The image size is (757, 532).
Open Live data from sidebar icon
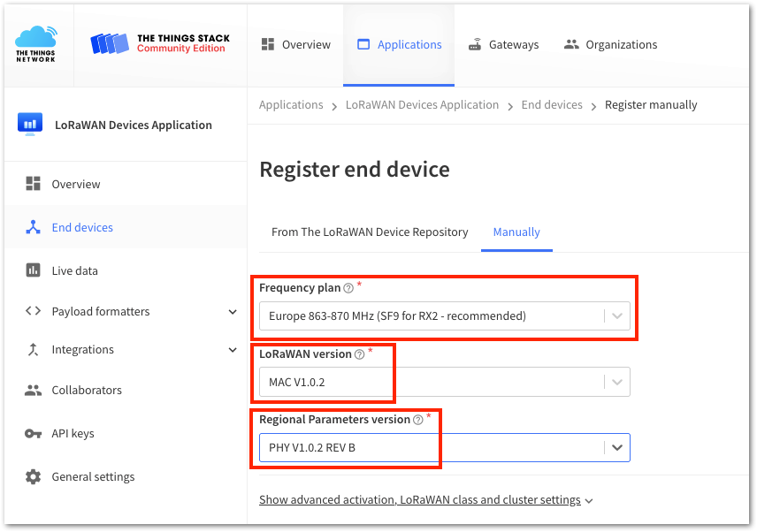click(x=33, y=270)
